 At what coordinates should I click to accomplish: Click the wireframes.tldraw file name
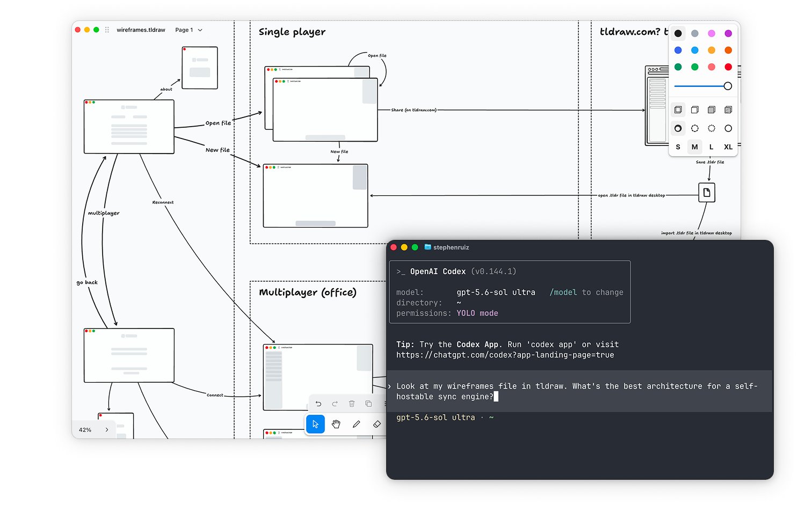141,30
